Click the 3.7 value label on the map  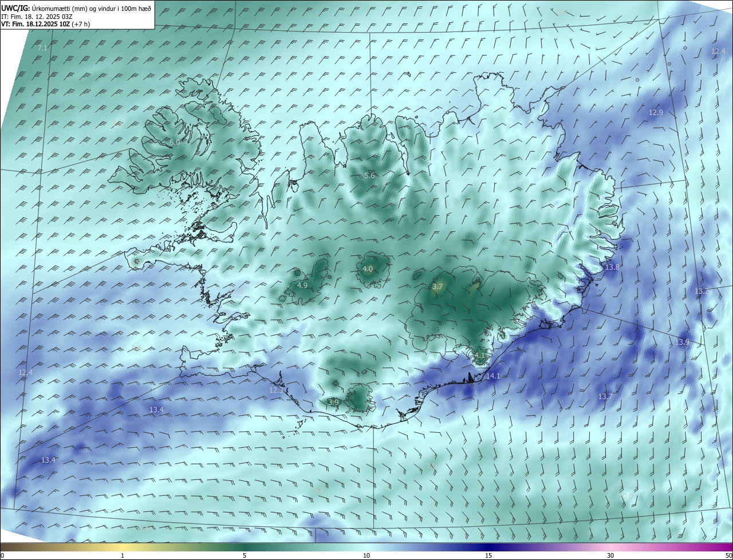tap(438, 287)
